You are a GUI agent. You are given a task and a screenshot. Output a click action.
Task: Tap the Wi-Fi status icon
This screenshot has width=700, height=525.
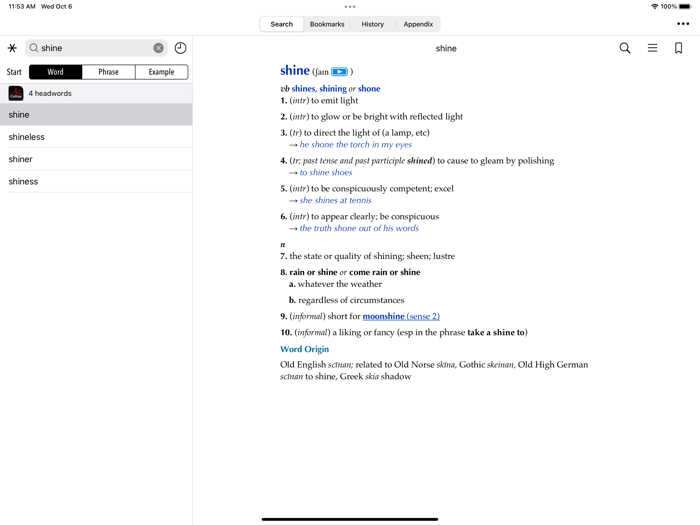tap(654, 7)
